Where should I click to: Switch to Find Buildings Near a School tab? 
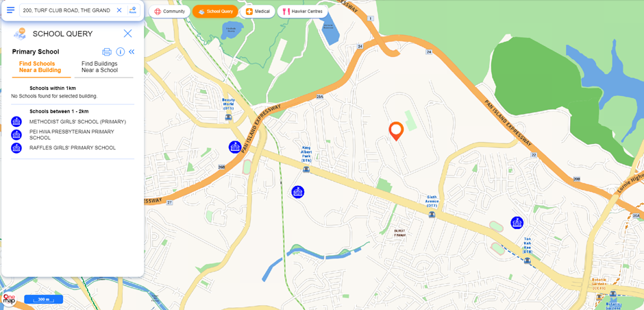click(99, 67)
